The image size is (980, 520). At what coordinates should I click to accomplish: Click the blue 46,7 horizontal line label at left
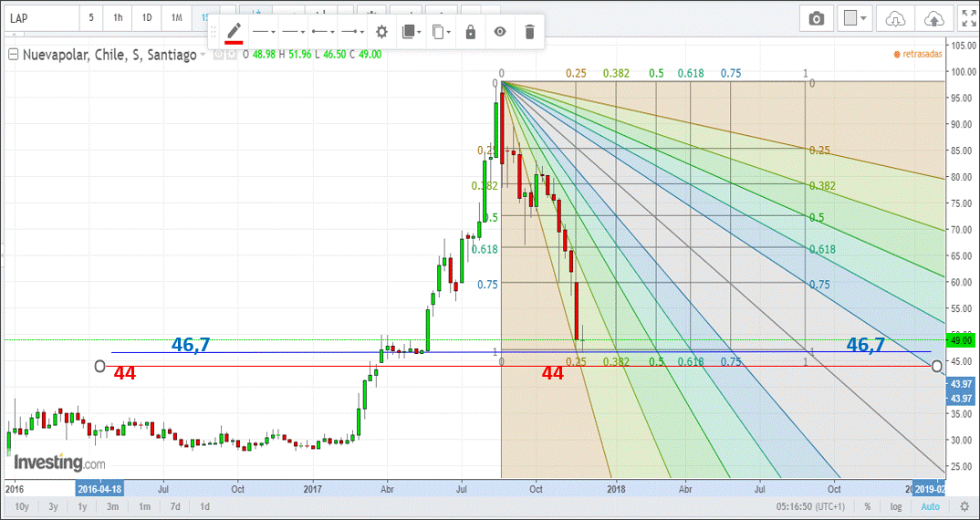pyautogui.click(x=192, y=344)
